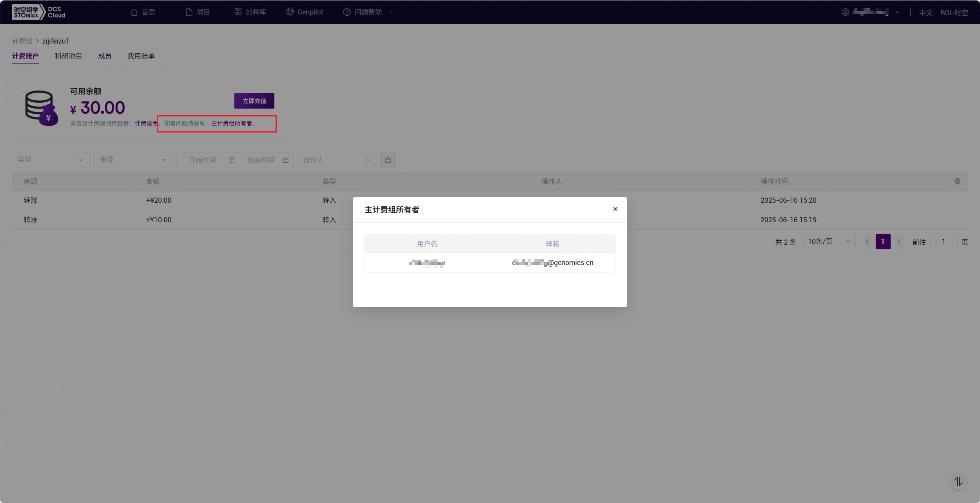Open the 类型 filter dropdown
The width and height of the screenshot is (980, 503).
coord(51,160)
